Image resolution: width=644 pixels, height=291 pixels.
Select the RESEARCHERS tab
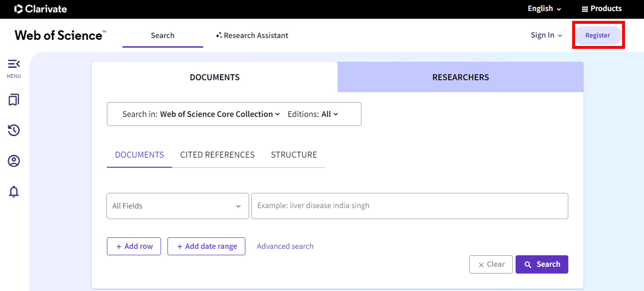point(460,77)
